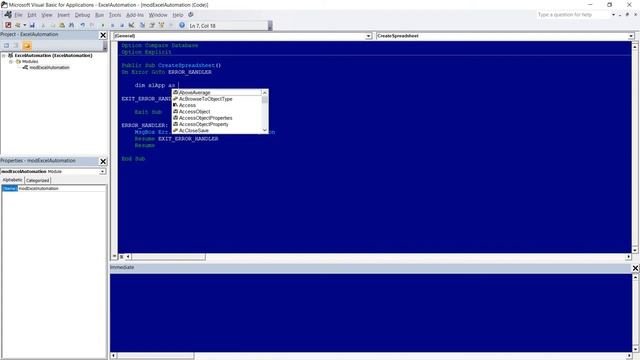Image resolution: width=640 pixels, height=360 pixels.
Task: Click the Undo toolbar icon
Action: (82, 25)
